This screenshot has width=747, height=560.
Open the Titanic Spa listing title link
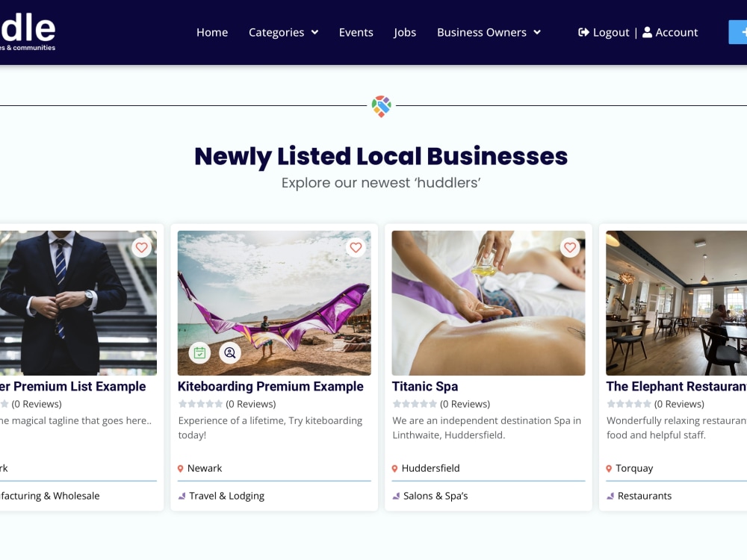coord(425,386)
